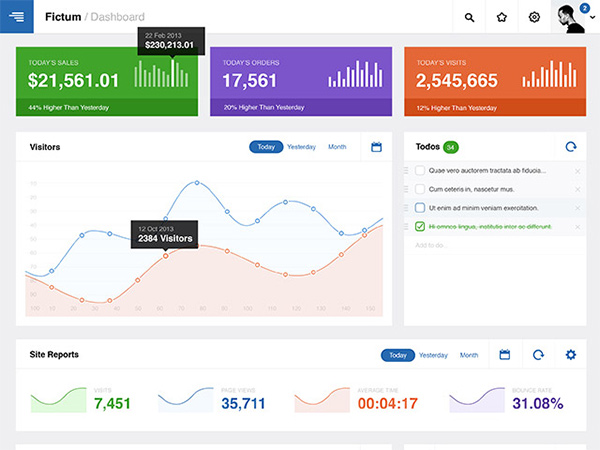Refresh the Site Reports panel
This screenshot has width=600, height=450.
(538, 355)
